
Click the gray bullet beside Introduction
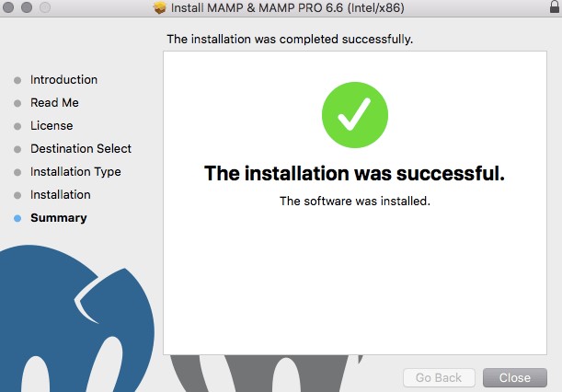coord(17,80)
